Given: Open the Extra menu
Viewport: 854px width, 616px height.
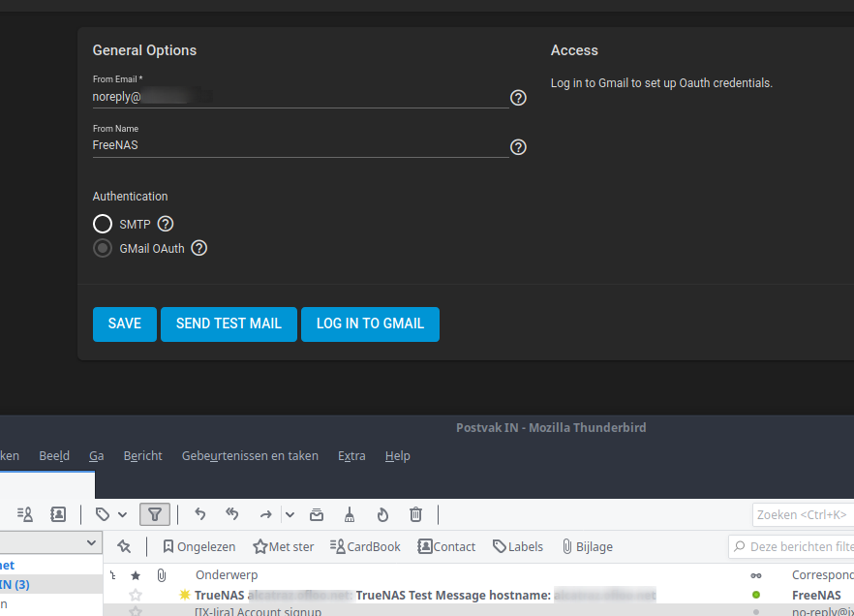Looking at the screenshot, I should (351, 456).
